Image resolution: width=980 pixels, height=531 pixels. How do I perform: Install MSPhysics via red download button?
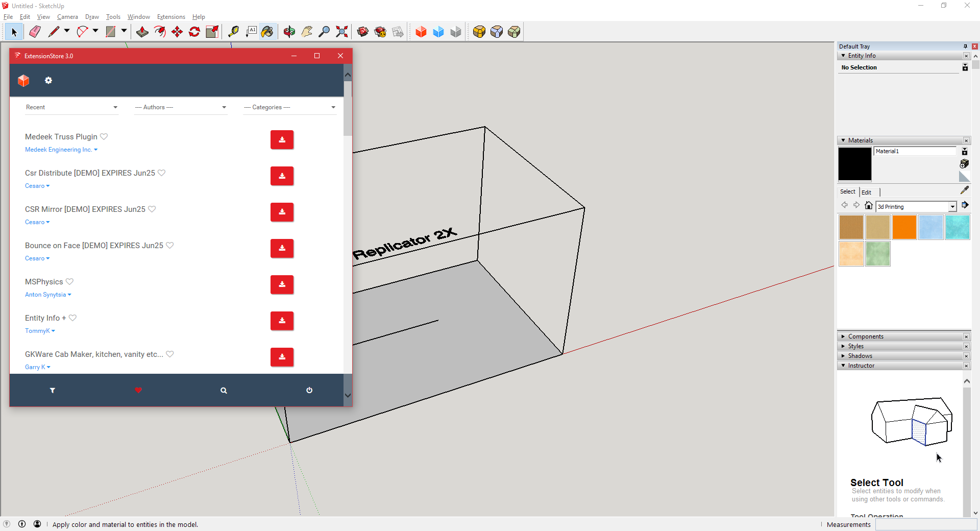(x=282, y=285)
